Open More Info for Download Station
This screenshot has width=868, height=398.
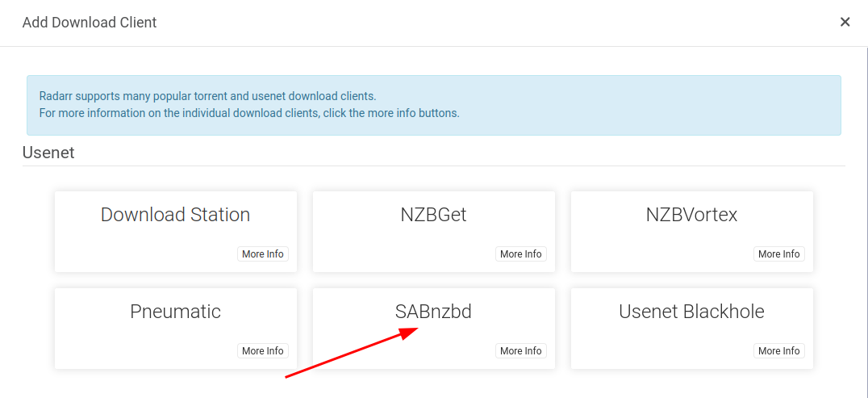click(263, 253)
